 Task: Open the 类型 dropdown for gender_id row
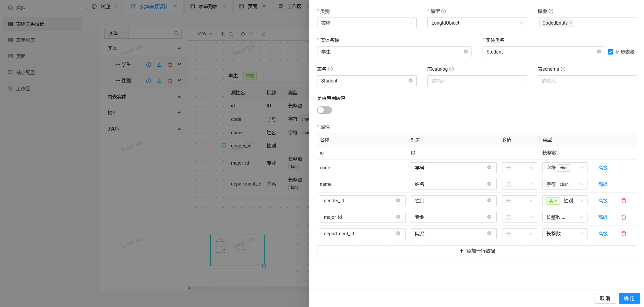pyautogui.click(x=565, y=201)
